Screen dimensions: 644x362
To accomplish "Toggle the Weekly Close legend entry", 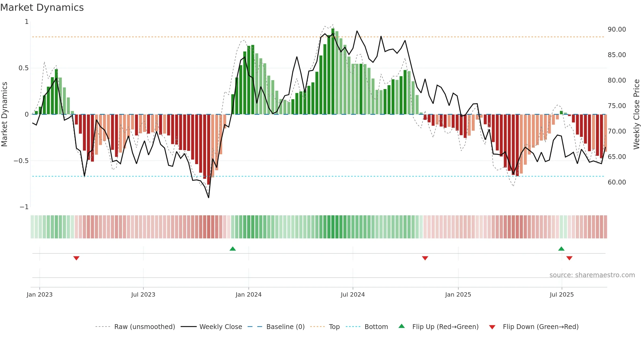I will 211,327.
